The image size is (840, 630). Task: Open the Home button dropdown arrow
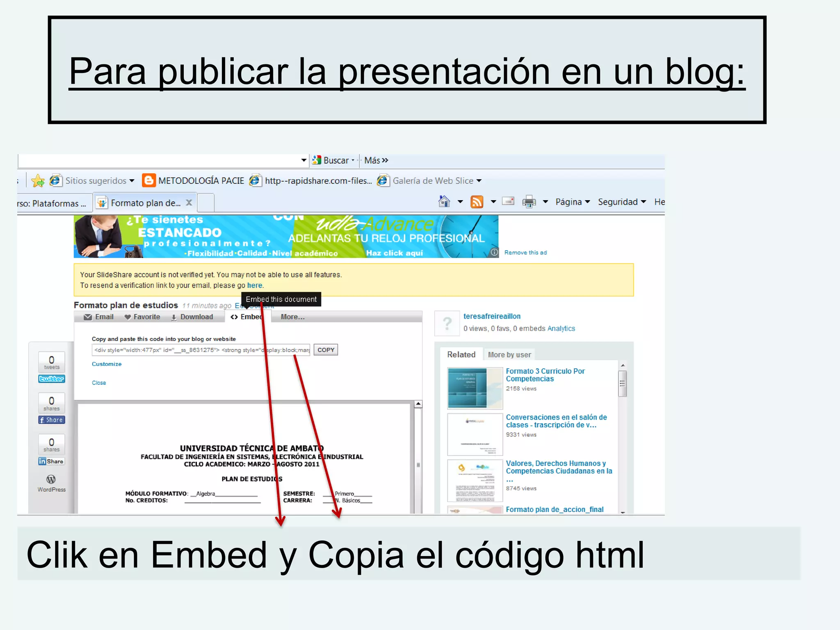tap(460, 201)
